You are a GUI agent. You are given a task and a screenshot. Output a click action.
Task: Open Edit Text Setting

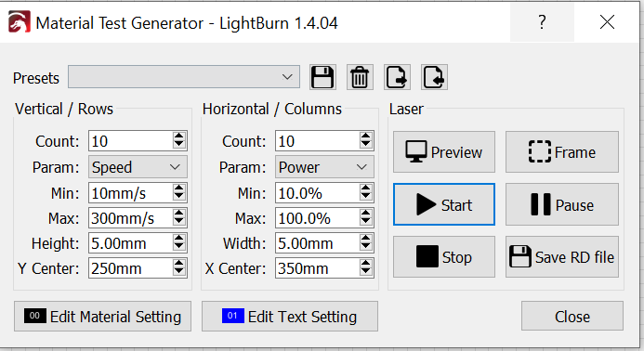[290, 316]
